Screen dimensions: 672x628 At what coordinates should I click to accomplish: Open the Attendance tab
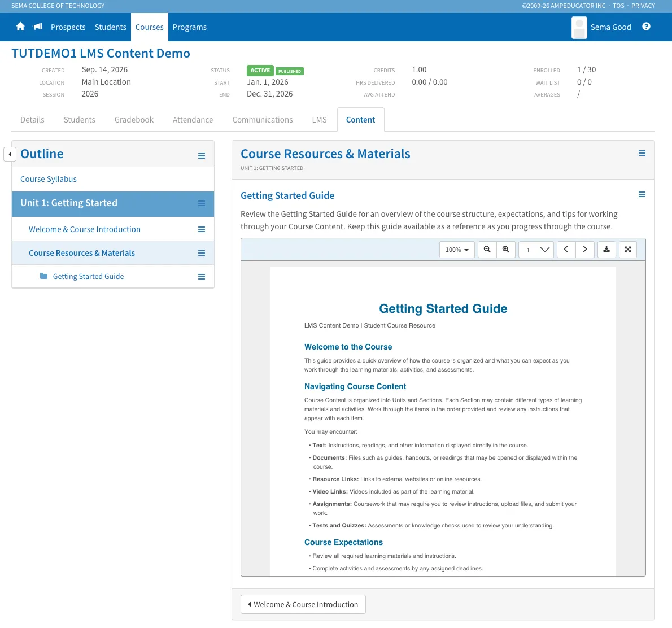pyautogui.click(x=193, y=120)
